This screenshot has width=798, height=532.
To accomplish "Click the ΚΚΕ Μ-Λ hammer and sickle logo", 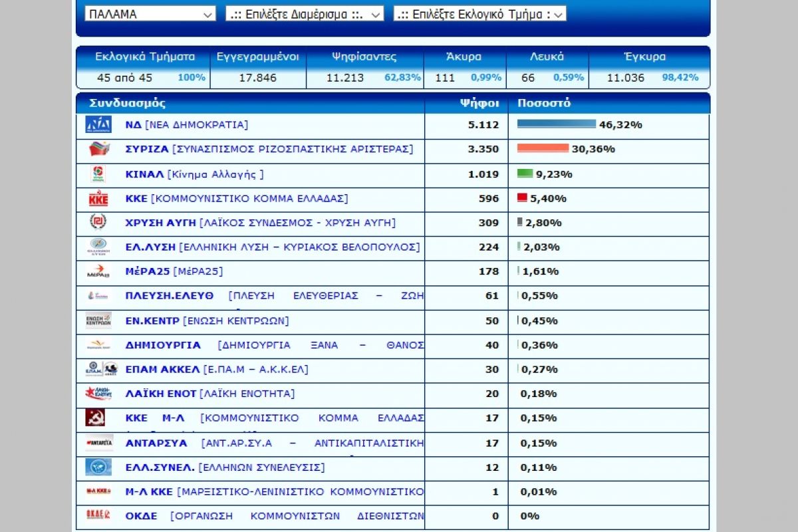I will pyautogui.click(x=96, y=418).
